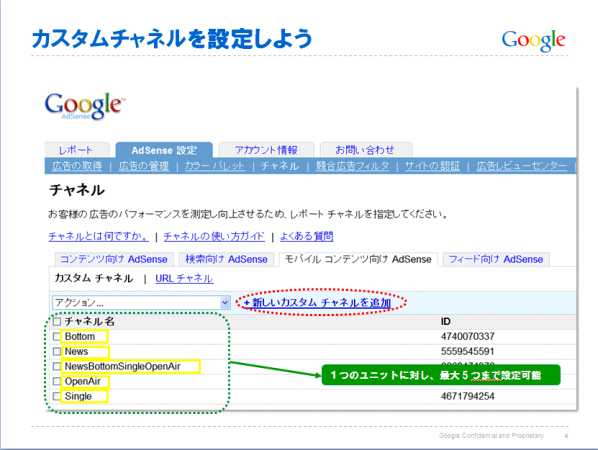Open the お問い合わせ tab
Screen dimensions: 598x450
click(x=365, y=150)
